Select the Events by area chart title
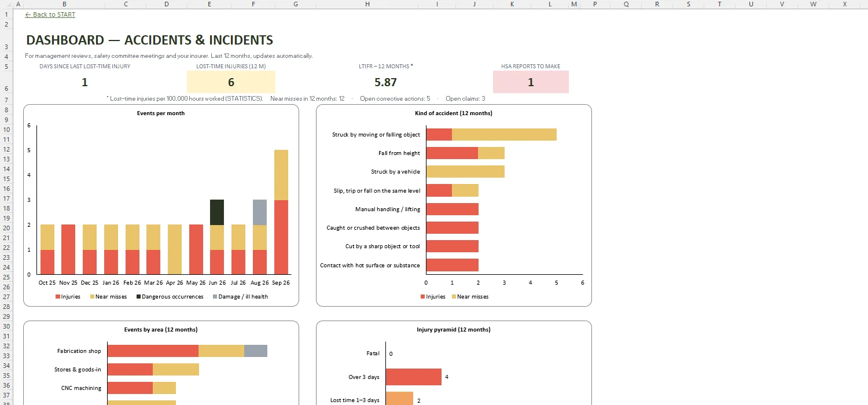 pos(161,329)
